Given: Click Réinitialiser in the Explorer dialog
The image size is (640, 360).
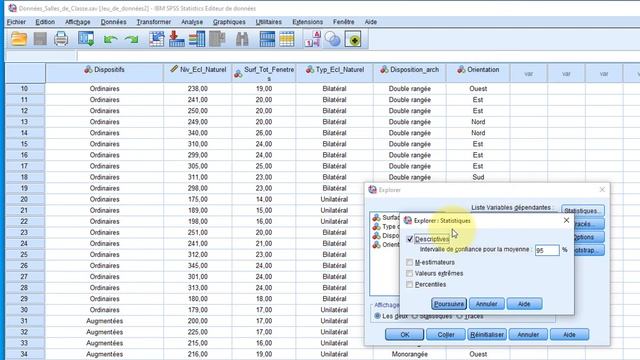Looking at the screenshot, I should [x=487, y=334].
